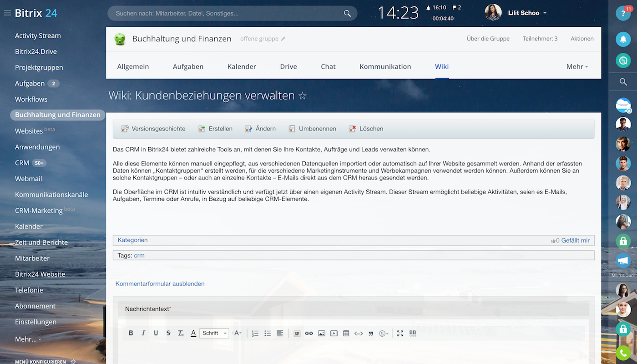The width and height of the screenshot is (637, 364).
Task: Toggle the favorite star next to wiki title
Action: [303, 96]
